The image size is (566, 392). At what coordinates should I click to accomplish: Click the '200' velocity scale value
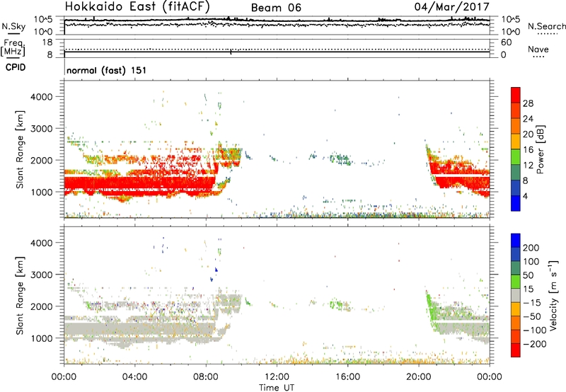[531, 248]
